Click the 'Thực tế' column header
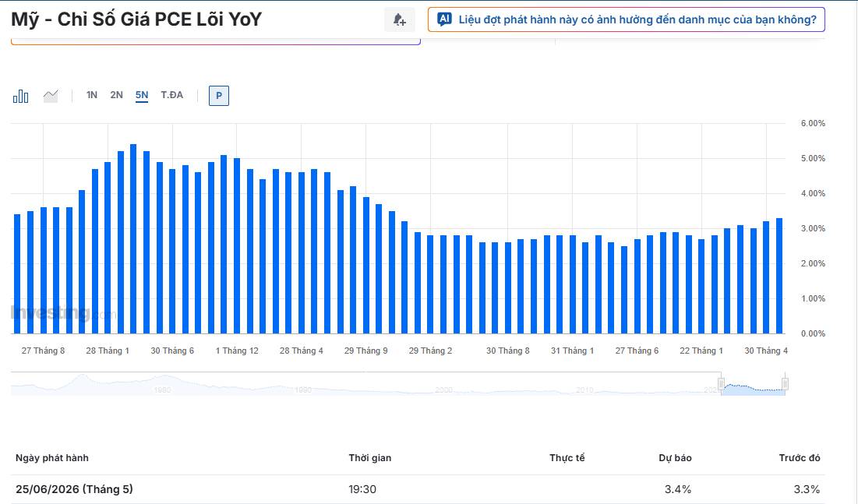 pos(567,458)
